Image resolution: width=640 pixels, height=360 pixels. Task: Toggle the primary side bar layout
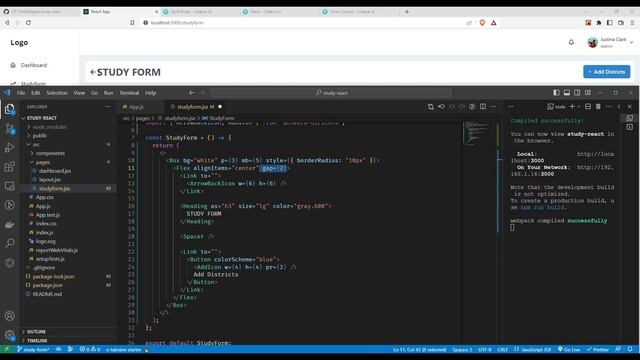click(556, 93)
